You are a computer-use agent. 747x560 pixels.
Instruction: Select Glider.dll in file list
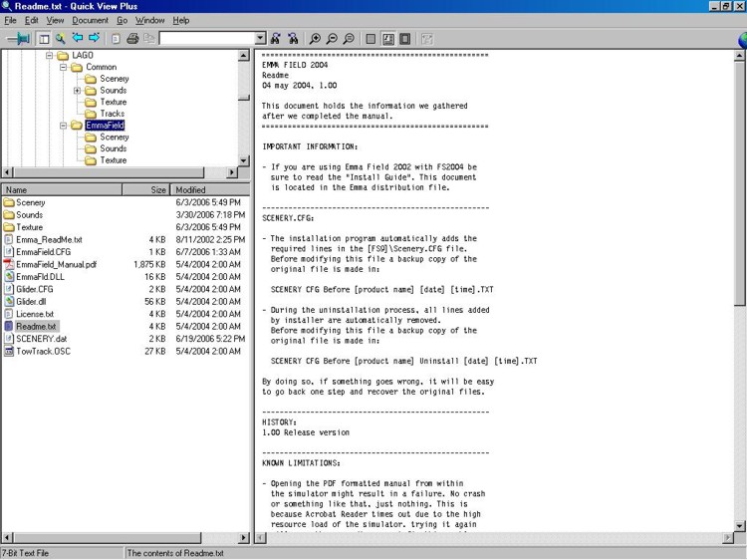(x=31, y=302)
